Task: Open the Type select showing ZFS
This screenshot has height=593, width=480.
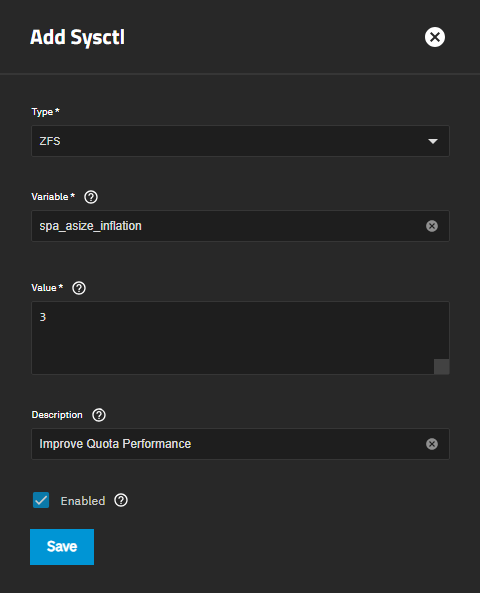Action: pos(240,141)
